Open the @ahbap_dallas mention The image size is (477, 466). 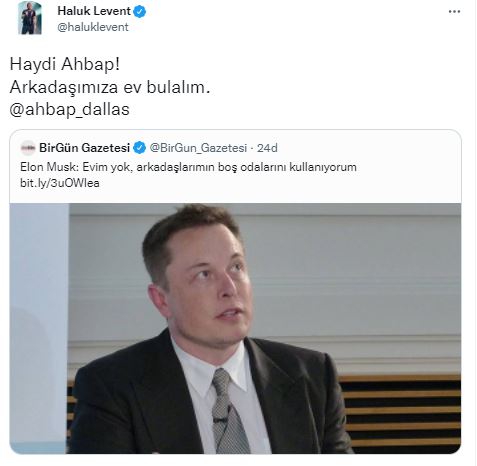click(x=69, y=110)
